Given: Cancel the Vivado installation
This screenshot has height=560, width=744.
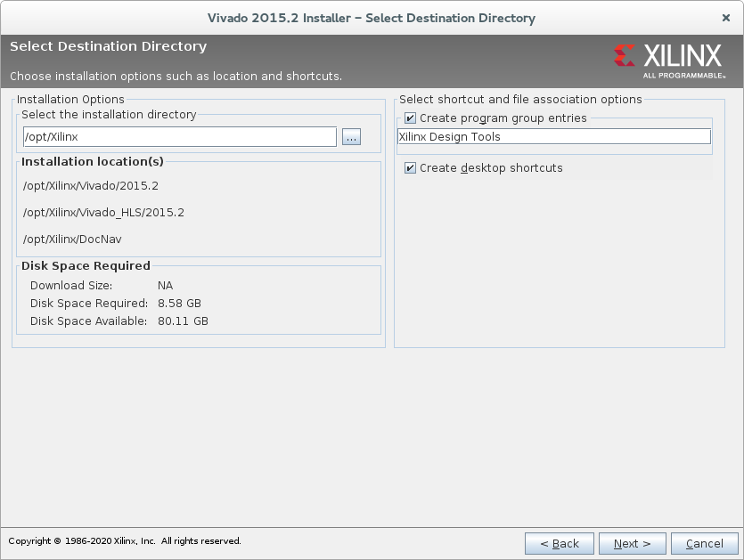Looking at the screenshot, I should tap(705, 543).
